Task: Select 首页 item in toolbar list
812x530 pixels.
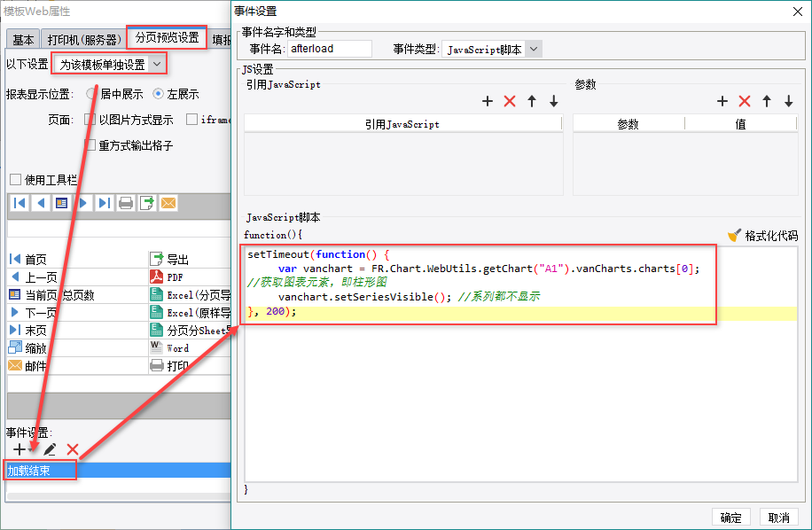Action: (78, 260)
